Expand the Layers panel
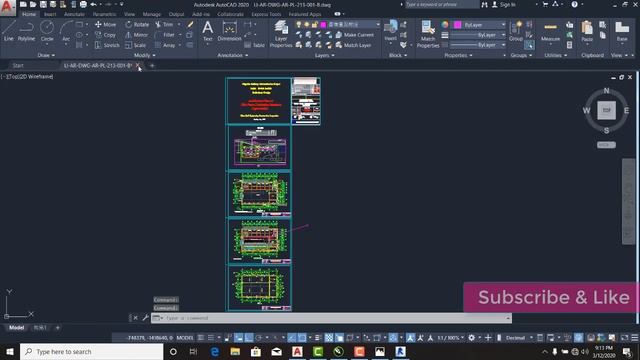640x360 pixels. 324,55
